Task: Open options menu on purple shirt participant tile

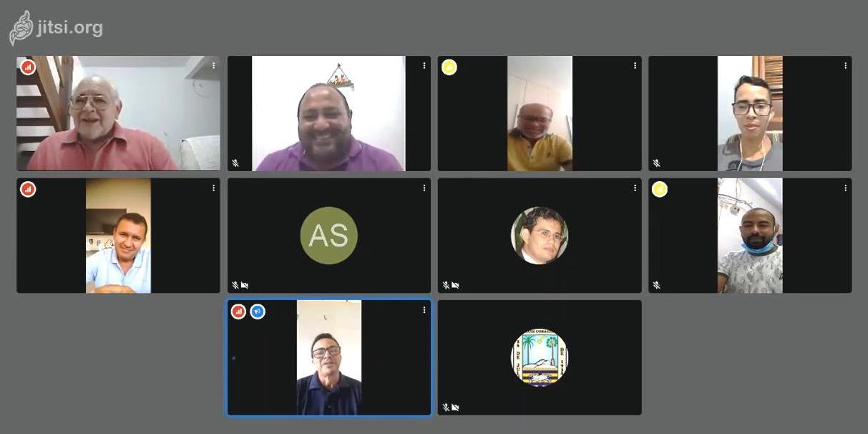Action: pyautogui.click(x=424, y=66)
